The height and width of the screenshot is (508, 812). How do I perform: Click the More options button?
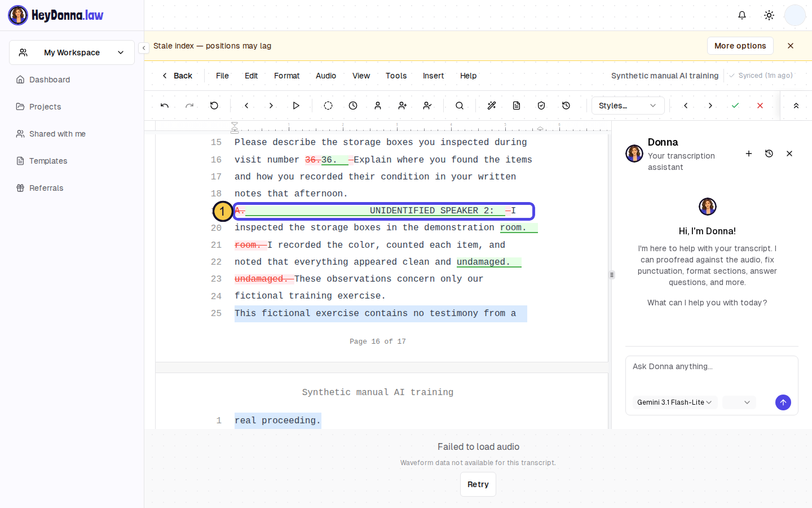pyautogui.click(x=740, y=46)
